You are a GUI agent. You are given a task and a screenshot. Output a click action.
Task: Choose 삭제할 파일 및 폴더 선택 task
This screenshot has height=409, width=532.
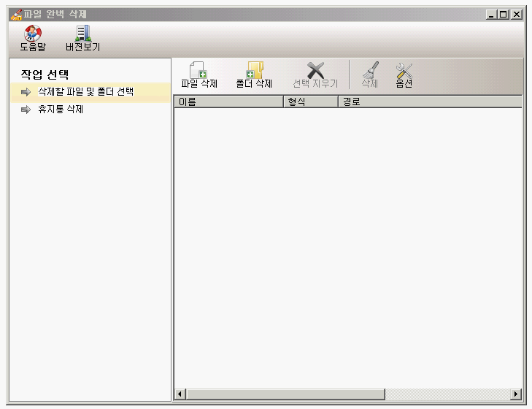point(85,92)
